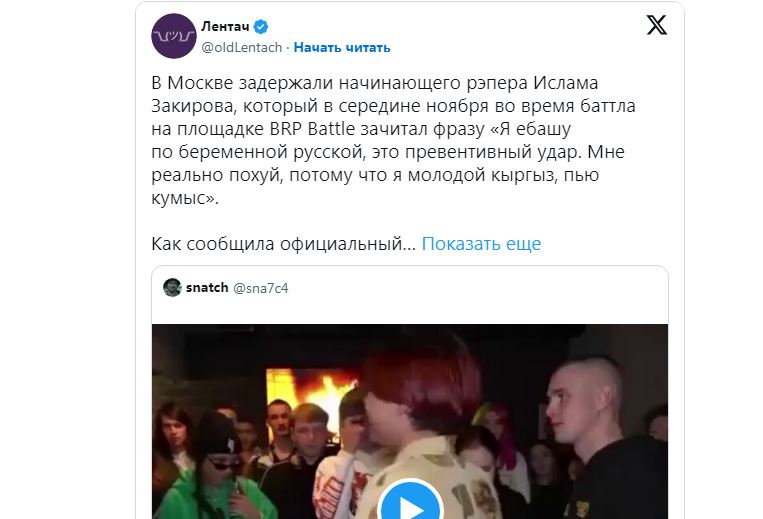Click the snatch user avatar icon
This screenshot has width=763, height=519.
pos(172,287)
